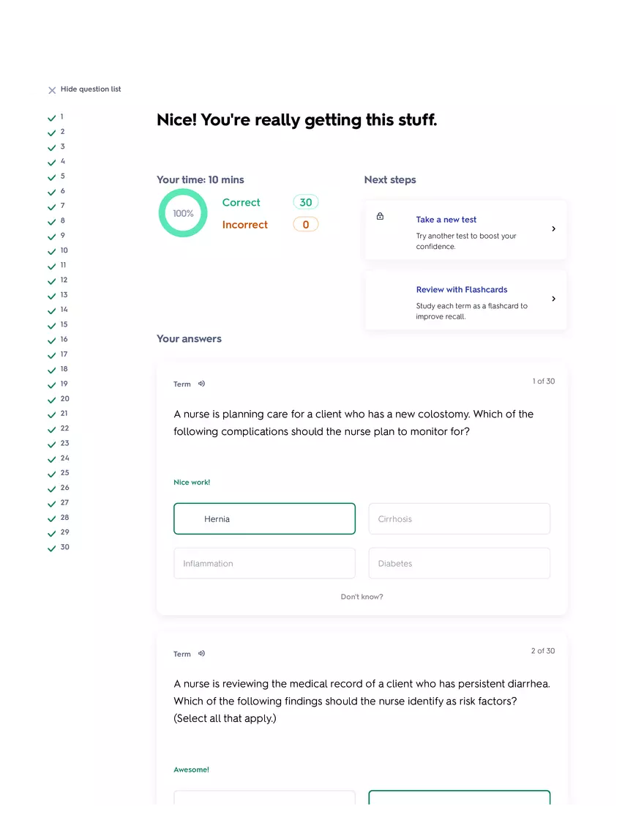
Task: Click the checkmark next to question 1
Action: click(52, 118)
